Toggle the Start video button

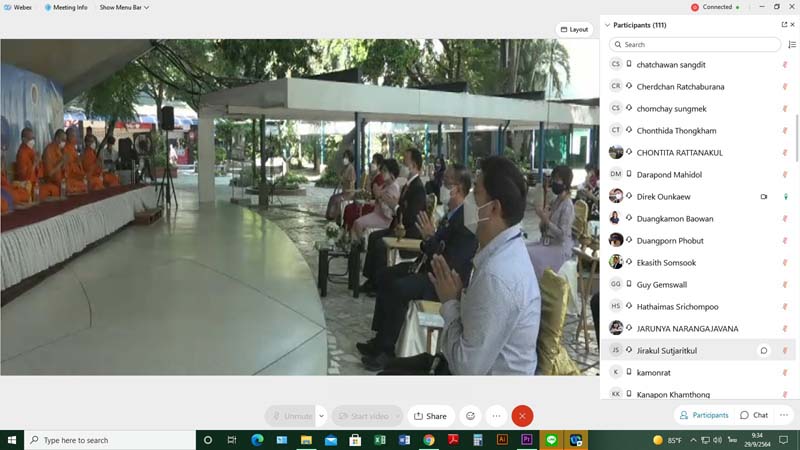[362, 416]
